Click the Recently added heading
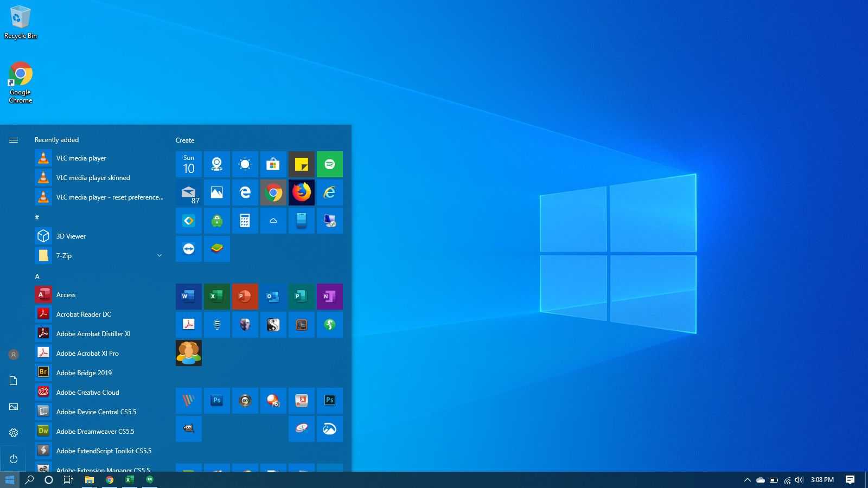 57,140
